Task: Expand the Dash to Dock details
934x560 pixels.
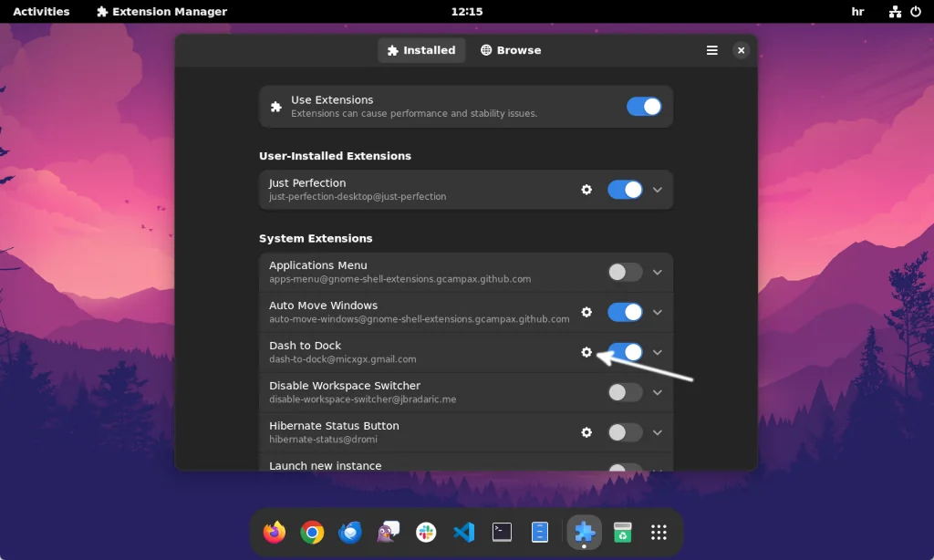Action: point(657,352)
